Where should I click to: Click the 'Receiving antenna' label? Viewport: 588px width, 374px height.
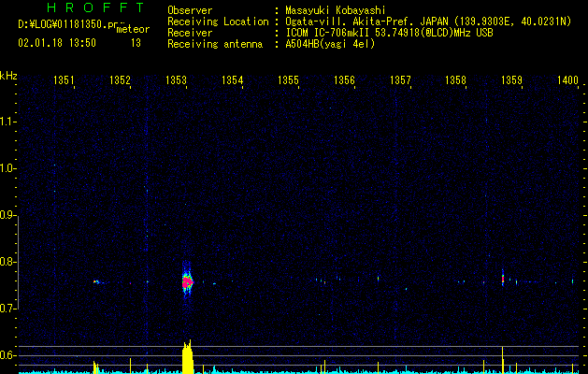(215, 44)
